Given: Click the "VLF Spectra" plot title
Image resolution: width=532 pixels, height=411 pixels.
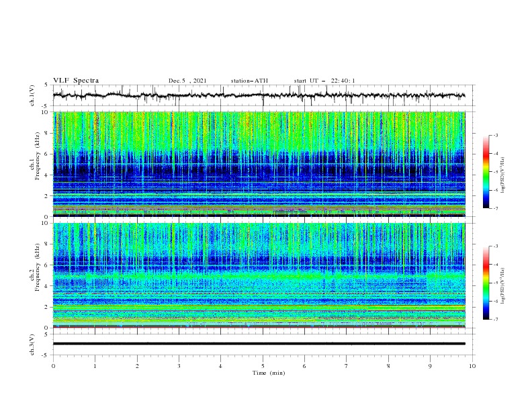Looking at the screenshot, I should 76,81.
